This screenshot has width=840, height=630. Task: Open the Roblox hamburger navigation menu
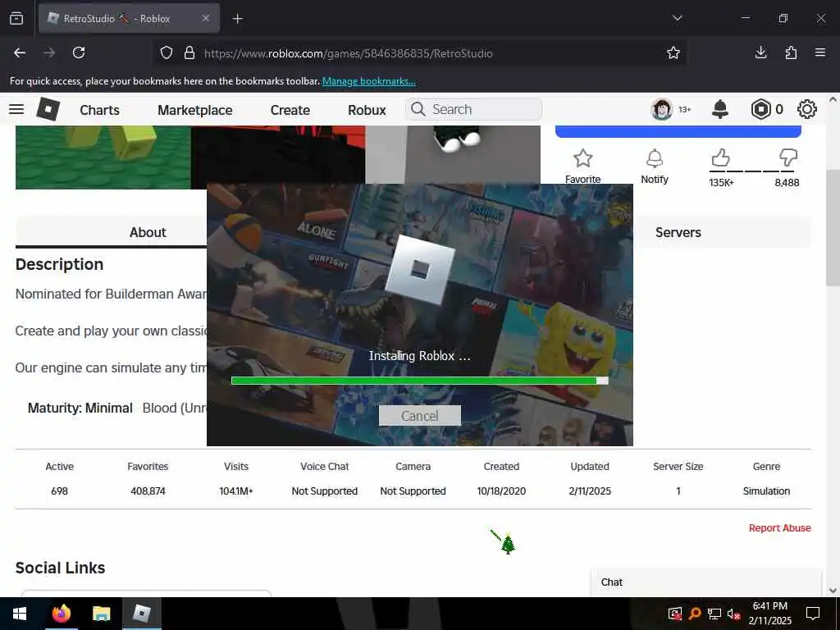(16, 109)
